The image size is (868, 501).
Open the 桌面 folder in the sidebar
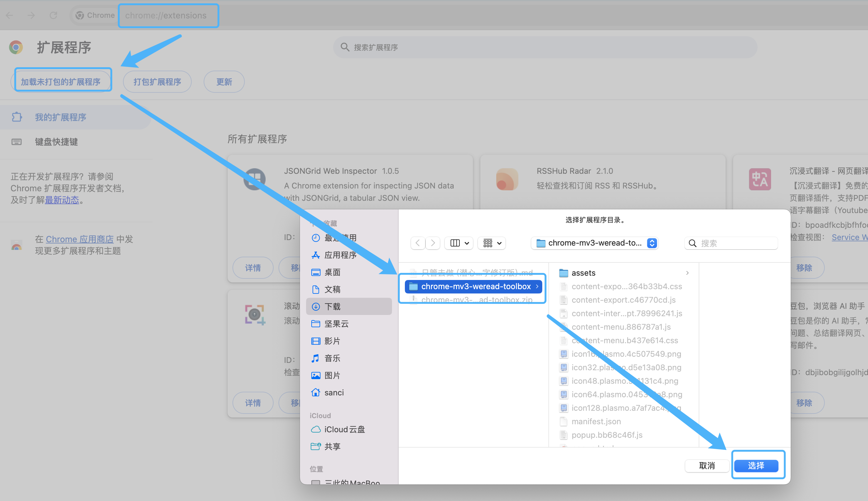332,272
